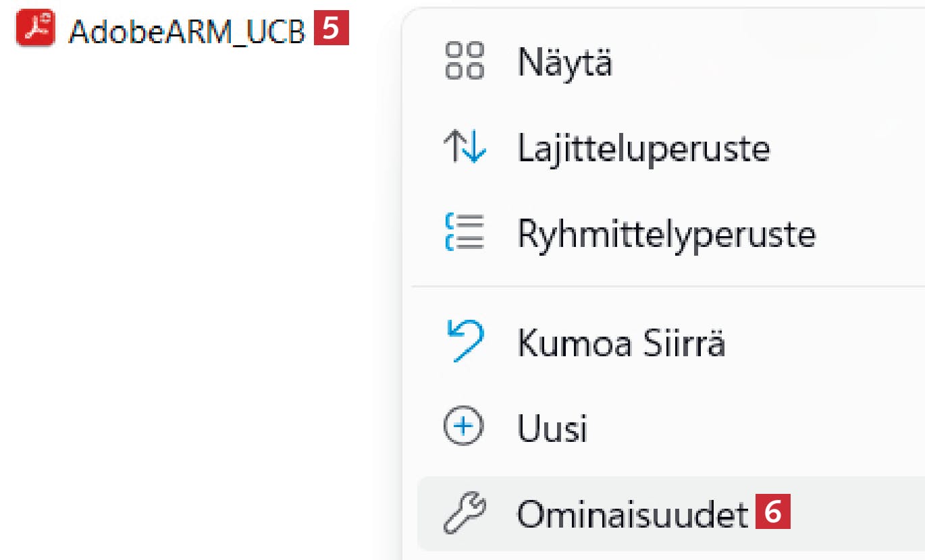The width and height of the screenshot is (925, 560).
Task: Open the Näytä submenu
Action: 564,62
